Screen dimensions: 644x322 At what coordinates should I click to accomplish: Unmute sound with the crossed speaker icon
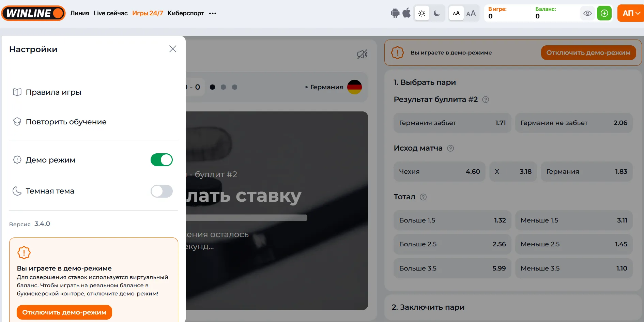[362, 54]
